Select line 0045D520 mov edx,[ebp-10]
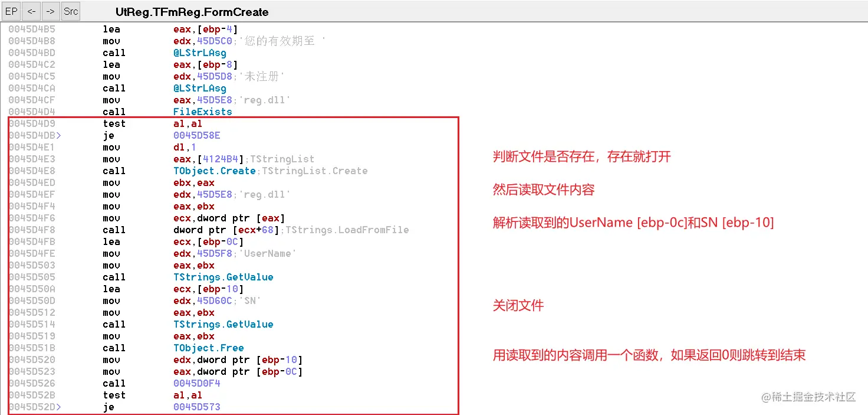Screen dimensions: 868x415 pyautogui.click(x=156, y=360)
